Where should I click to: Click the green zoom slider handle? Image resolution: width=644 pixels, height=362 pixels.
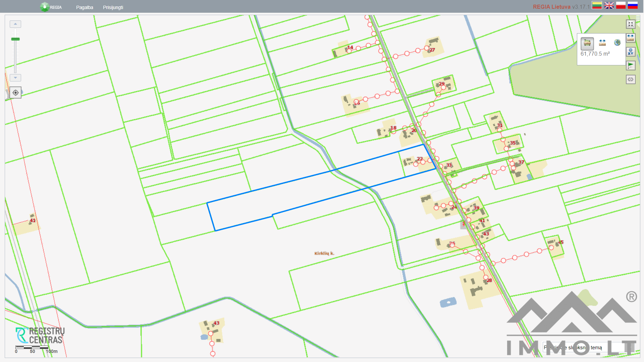pyautogui.click(x=15, y=39)
